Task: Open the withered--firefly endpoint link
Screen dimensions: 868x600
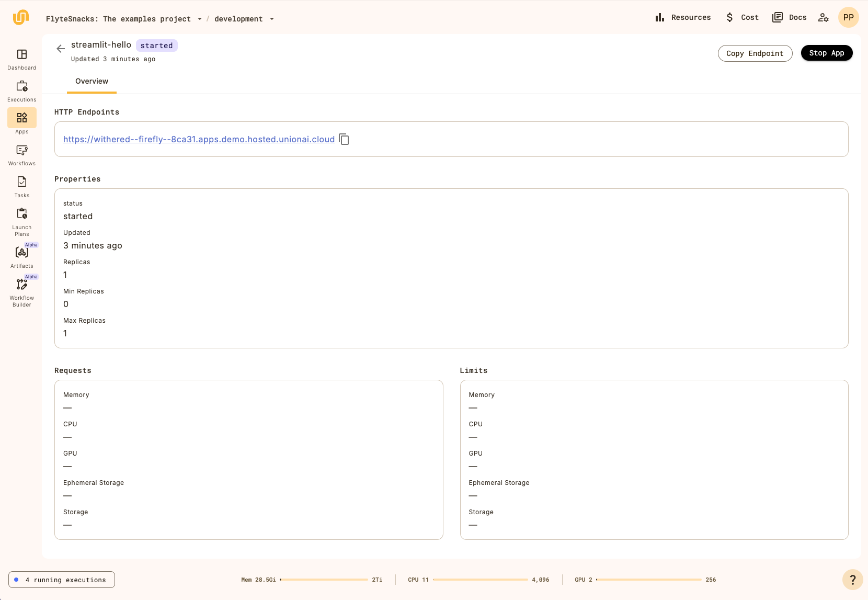Action: click(199, 139)
